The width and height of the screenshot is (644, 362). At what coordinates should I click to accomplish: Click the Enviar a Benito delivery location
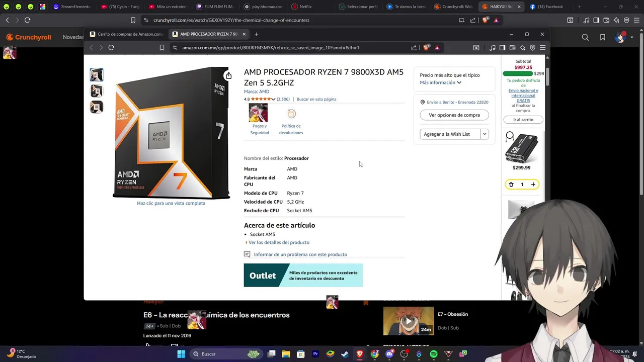point(454,102)
